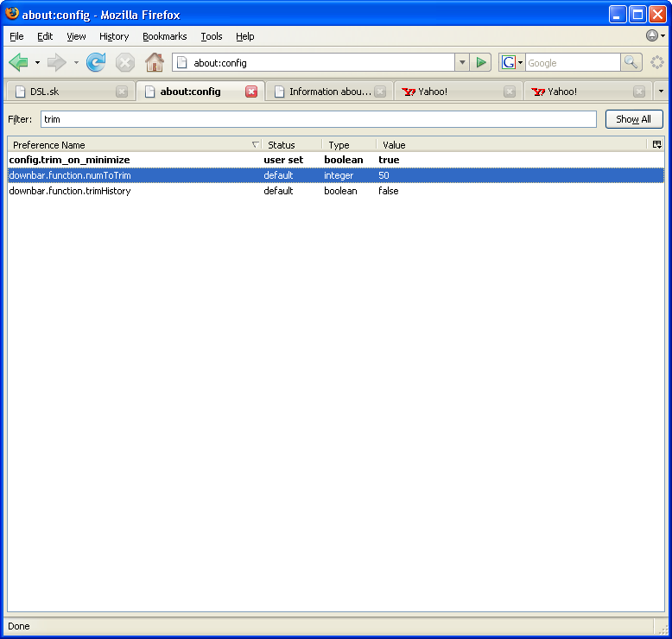Switch to the DSL.sk tab
672x639 pixels.
(64, 92)
